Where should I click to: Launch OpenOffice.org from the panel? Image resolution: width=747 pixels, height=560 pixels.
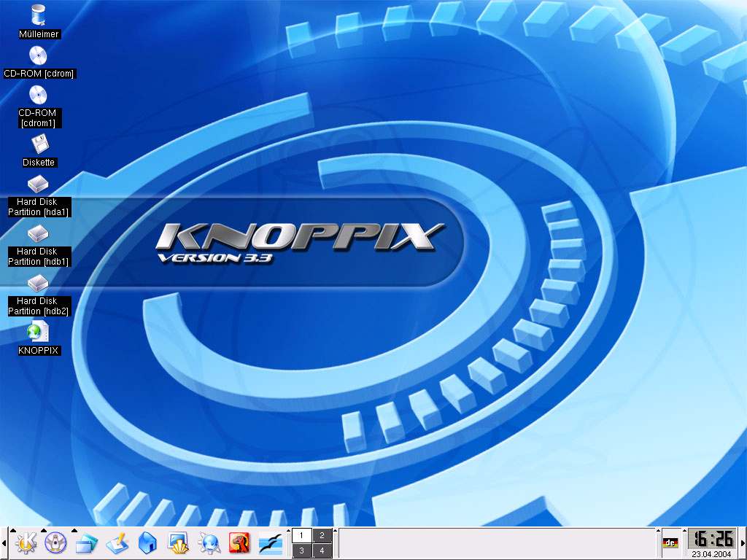(x=270, y=543)
